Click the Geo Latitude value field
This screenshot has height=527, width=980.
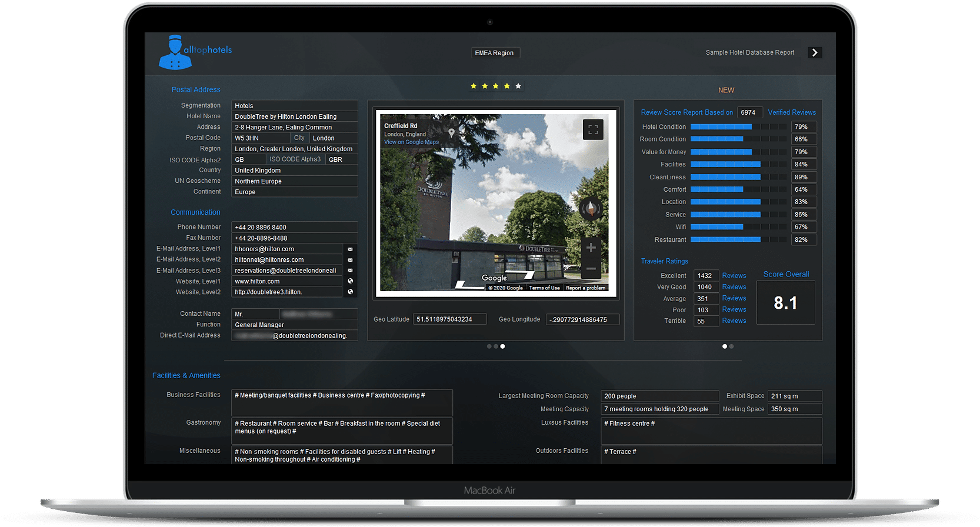tap(450, 319)
